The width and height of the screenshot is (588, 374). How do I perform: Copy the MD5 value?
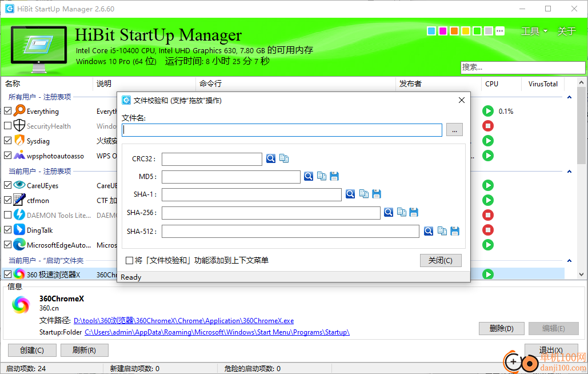click(x=321, y=176)
